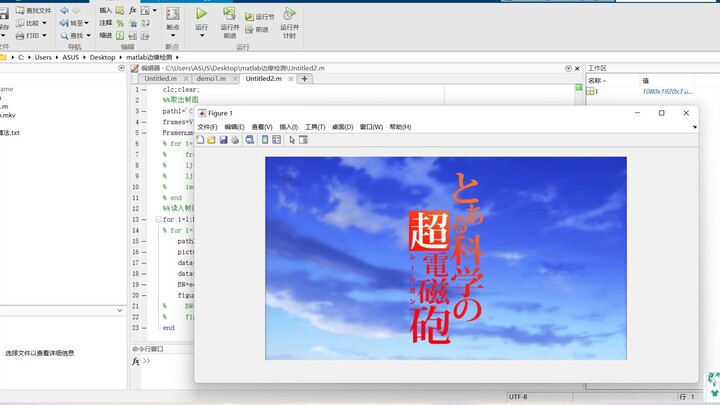Click the Find Files (查找文件) button

coord(34,10)
